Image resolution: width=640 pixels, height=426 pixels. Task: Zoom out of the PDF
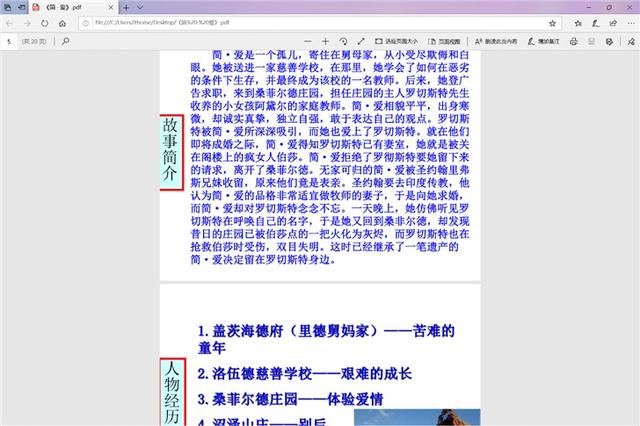[x=308, y=41]
